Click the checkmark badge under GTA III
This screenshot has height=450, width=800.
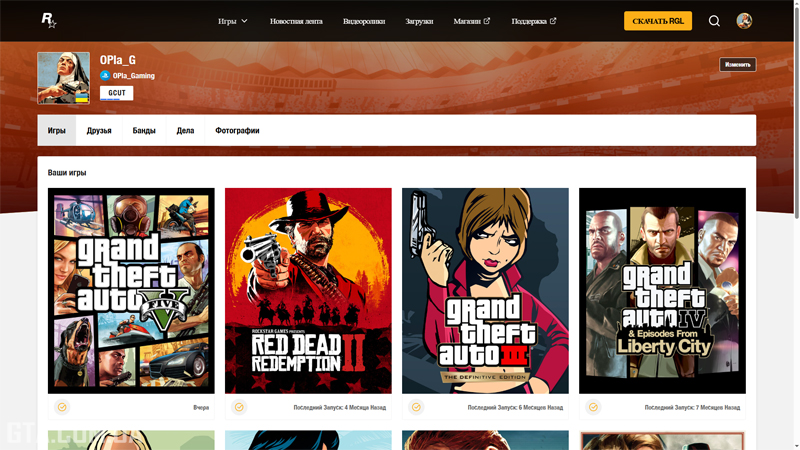click(x=416, y=408)
